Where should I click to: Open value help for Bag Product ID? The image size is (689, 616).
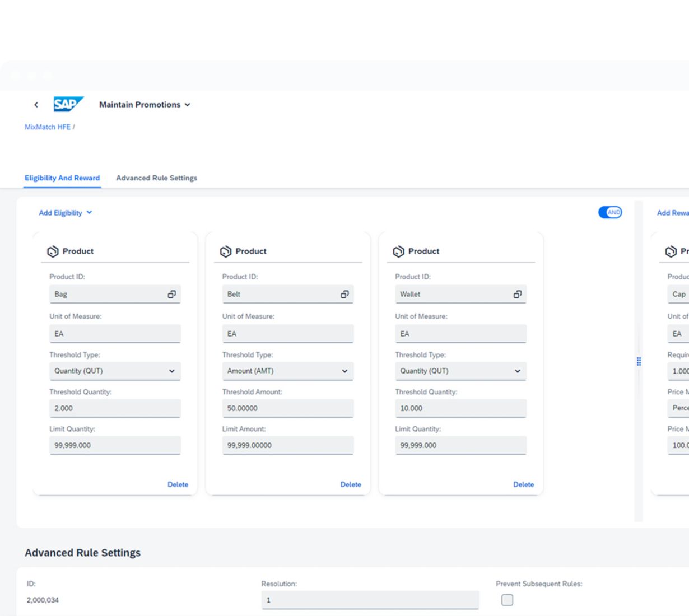coord(171,294)
